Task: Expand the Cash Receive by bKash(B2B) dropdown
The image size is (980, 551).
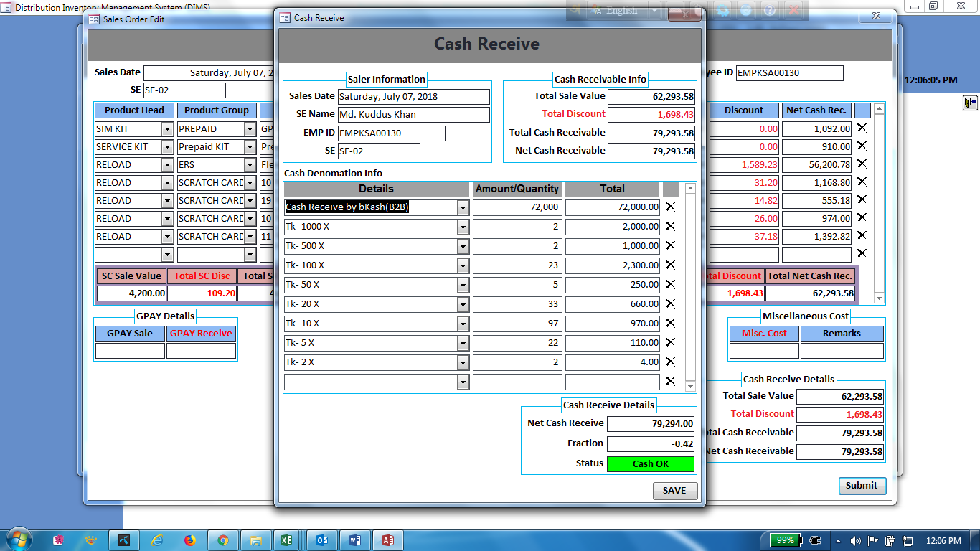Action: tap(463, 207)
